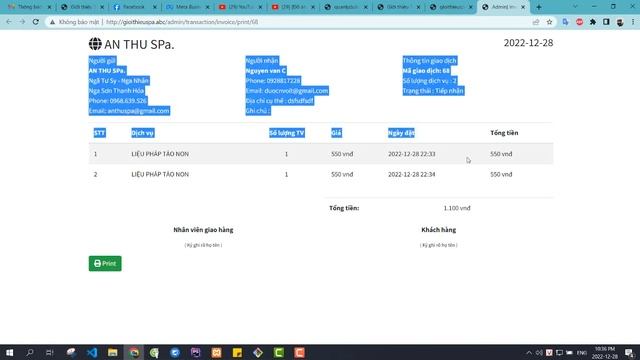Go forward in browser history

tap(22, 22)
